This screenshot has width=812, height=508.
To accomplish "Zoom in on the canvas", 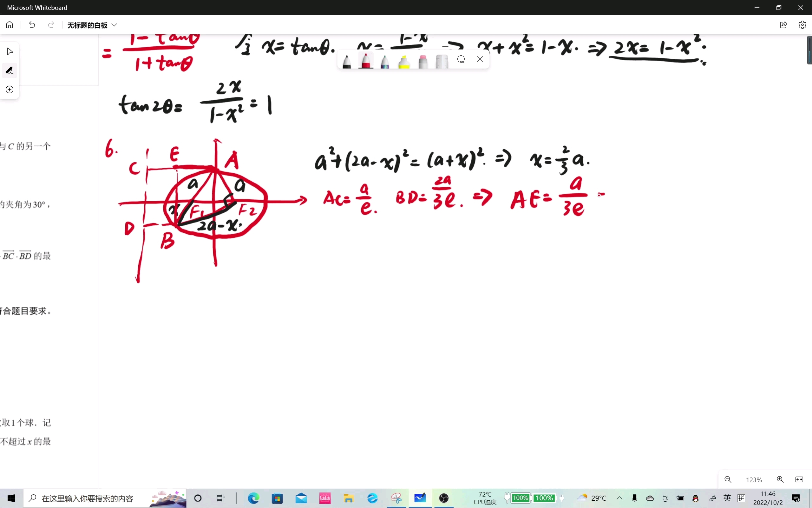I will (780, 479).
